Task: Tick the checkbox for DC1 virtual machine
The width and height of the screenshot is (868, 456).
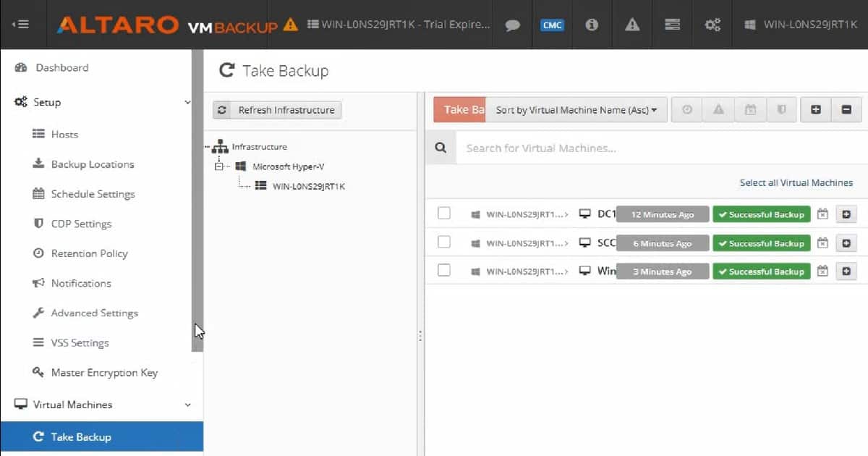Action: [x=444, y=213]
